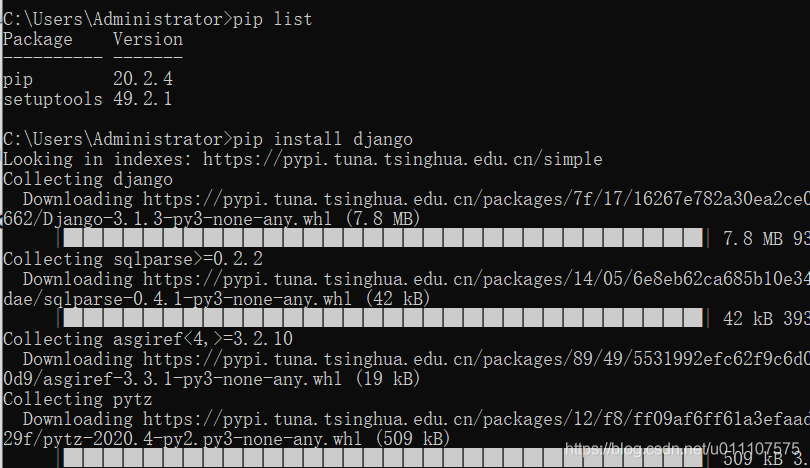This screenshot has width=810, height=468.
Task: Click the sqlparse download progress bar
Action: [380, 319]
